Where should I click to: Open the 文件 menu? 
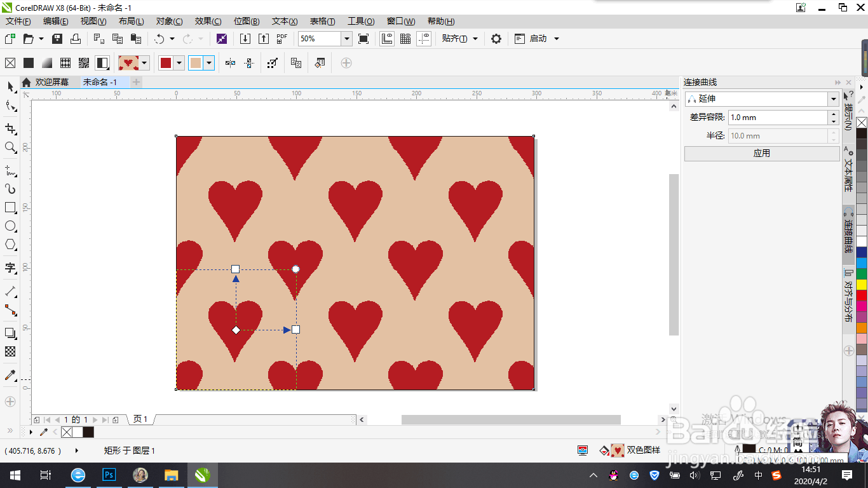[x=18, y=21]
